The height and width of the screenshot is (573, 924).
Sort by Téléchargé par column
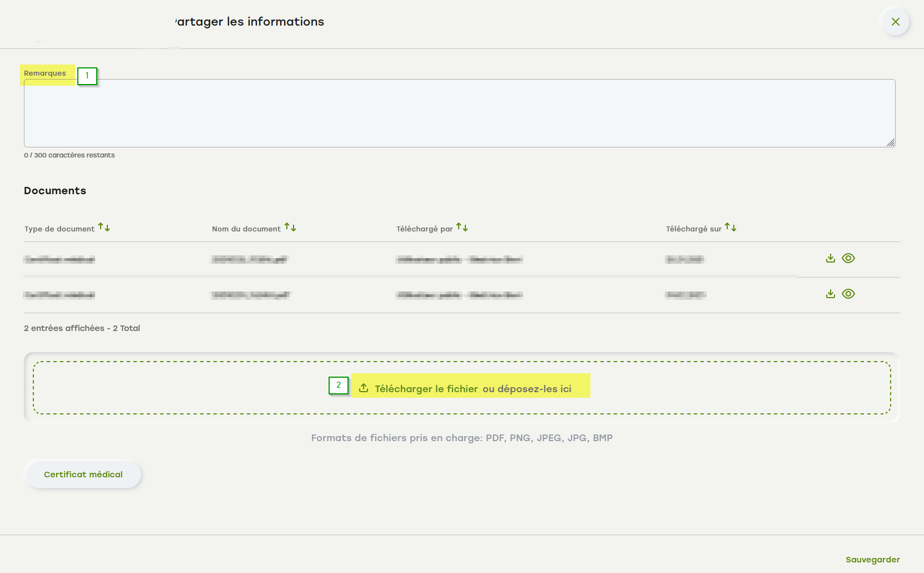click(462, 228)
